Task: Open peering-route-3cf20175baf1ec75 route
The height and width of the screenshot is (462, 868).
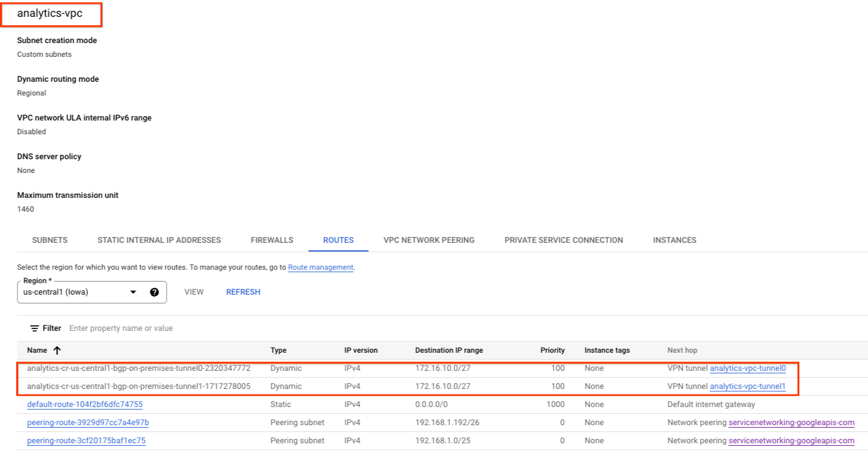Action: coord(86,441)
